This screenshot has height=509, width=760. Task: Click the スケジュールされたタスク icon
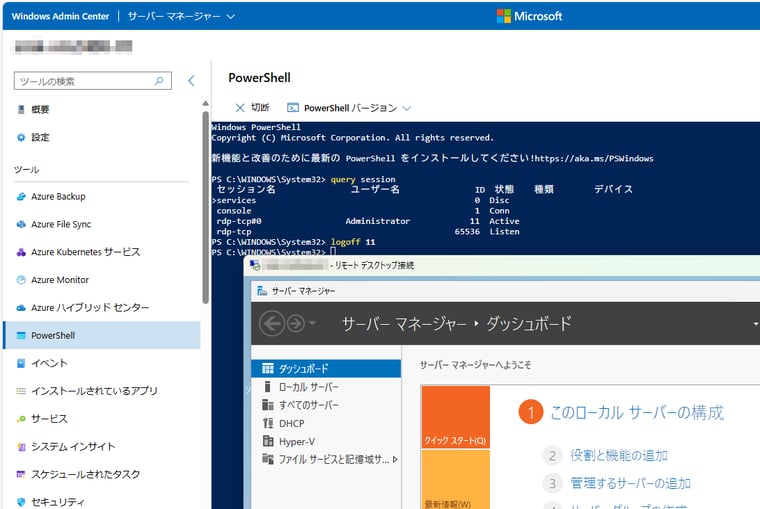coord(21,474)
